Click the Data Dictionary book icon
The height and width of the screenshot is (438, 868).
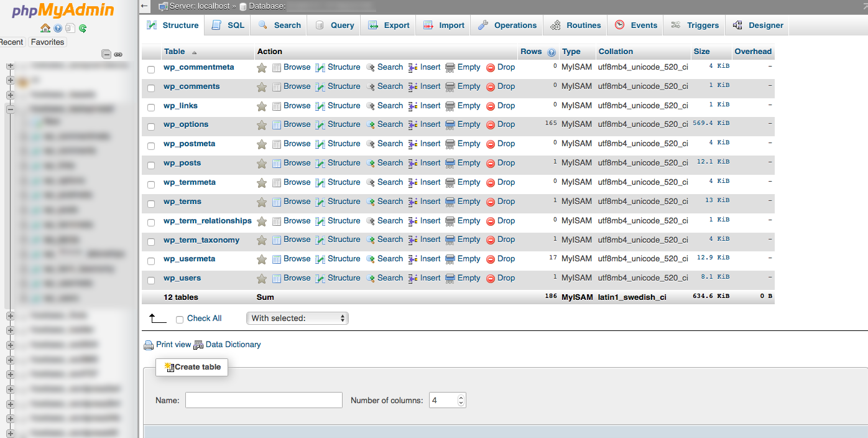point(199,345)
